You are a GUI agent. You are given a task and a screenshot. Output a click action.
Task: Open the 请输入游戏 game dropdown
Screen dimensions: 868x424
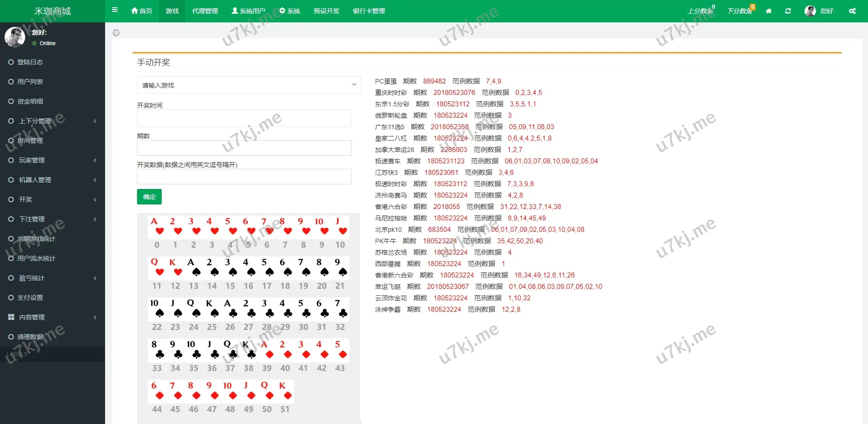coord(248,85)
